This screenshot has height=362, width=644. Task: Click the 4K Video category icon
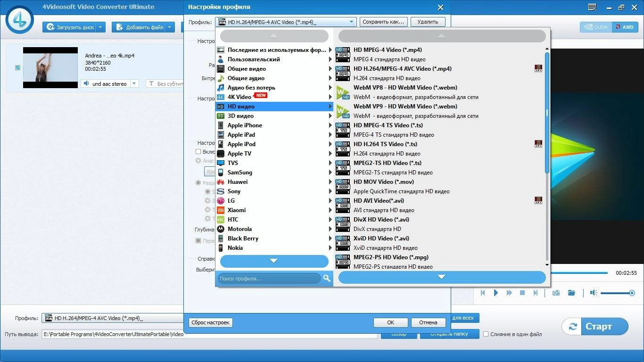point(220,97)
